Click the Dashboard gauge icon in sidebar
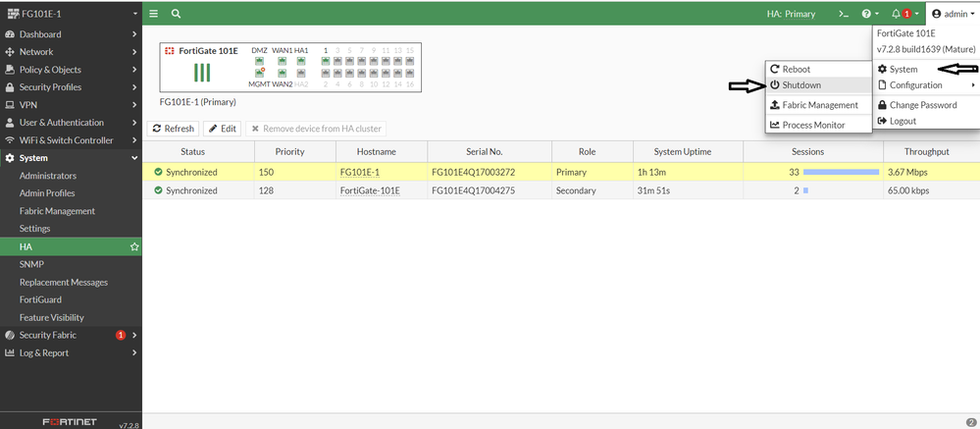This screenshot has height=429, width=980. point(10,34)
